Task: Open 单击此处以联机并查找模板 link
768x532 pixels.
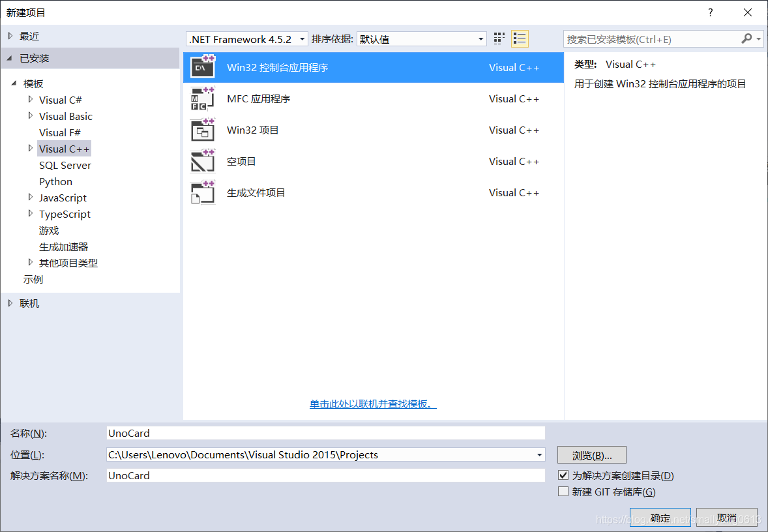Action: pyautogui.click(x=373, y=404)
